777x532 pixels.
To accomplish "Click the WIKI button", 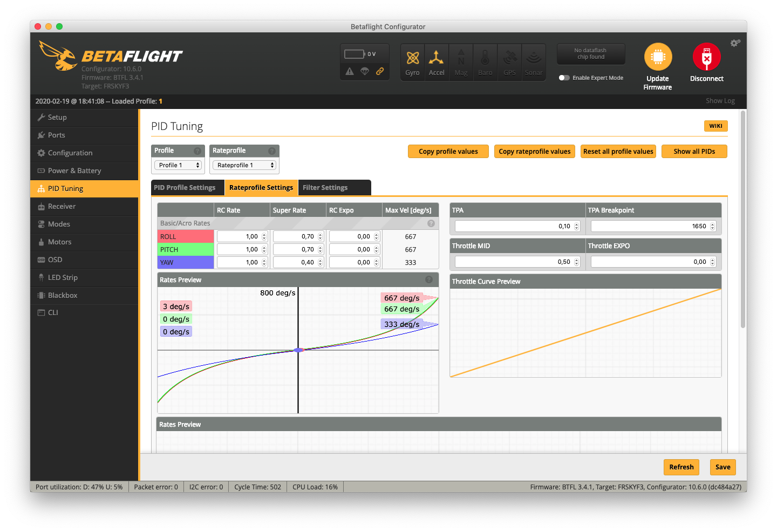I will pyautogui.click(x=716, y=126).
